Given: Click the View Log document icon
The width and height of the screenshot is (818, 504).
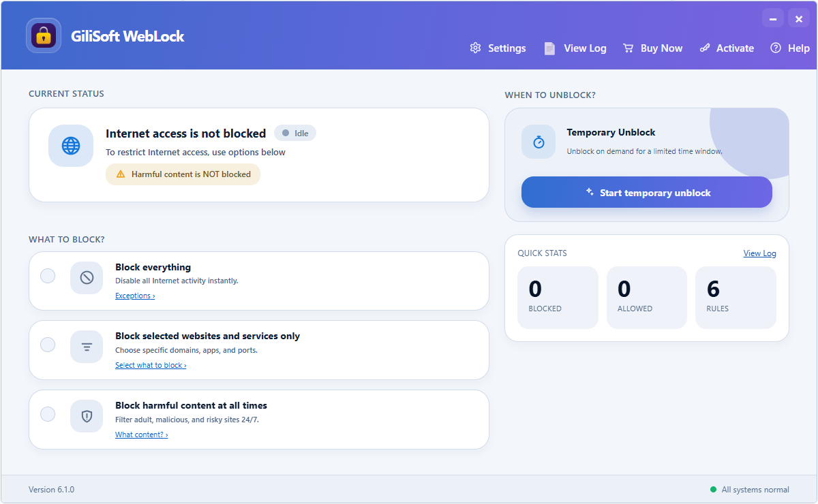Looking at the screenshot, I should [549, 48].
